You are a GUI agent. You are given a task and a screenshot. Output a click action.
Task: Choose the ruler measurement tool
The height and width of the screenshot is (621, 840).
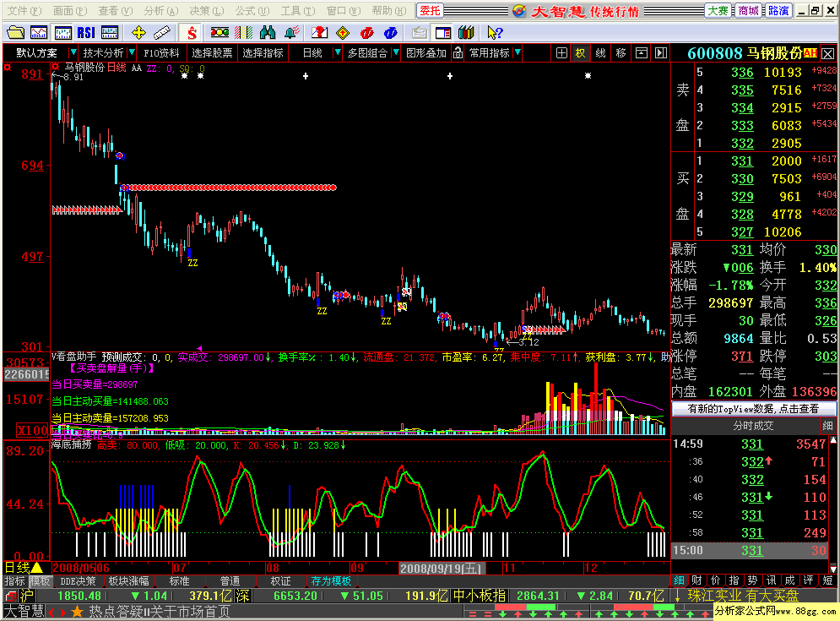(x=162, y=33)
